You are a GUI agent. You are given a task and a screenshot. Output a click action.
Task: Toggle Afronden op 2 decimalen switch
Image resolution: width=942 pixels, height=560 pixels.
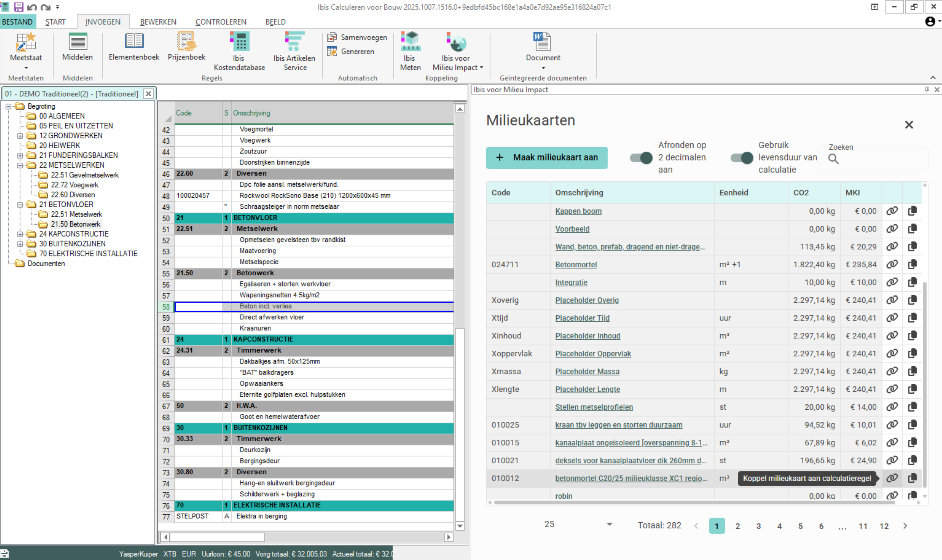pyautogui.click(x=641, y=157)
